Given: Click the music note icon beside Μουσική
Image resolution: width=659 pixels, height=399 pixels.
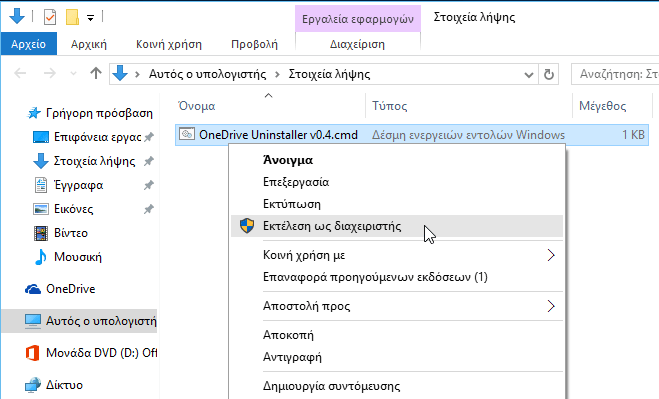Looking at the screenshot, I should click(x=41, y=257).
